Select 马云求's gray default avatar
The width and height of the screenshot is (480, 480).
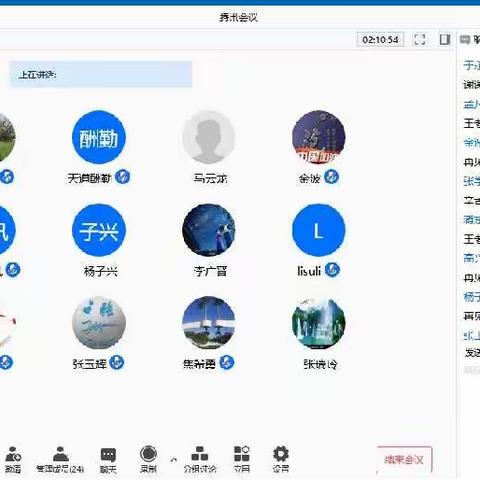(x=209, y=137)
